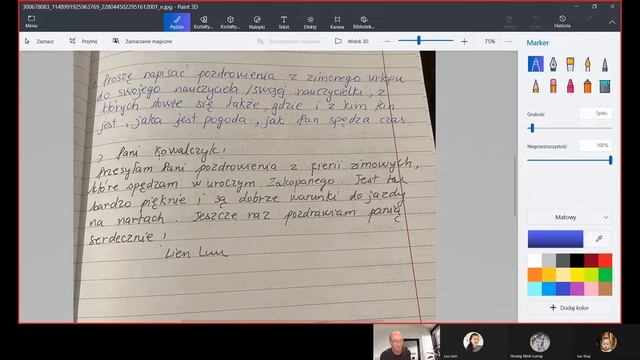Select the Crayon brush
The height and width of the screenshot is (360, 640).
(x=570, y=86)
